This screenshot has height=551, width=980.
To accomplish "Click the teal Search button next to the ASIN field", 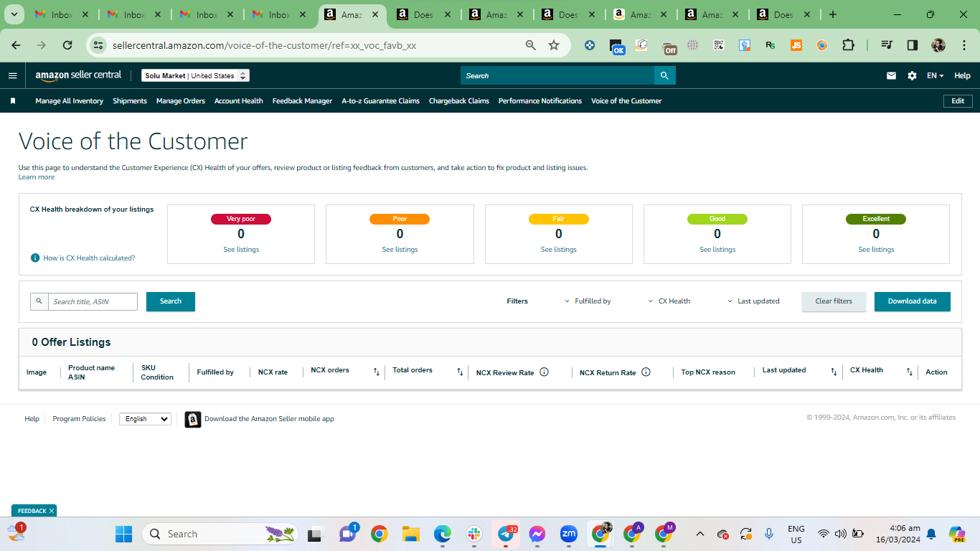I will (171, 301).
